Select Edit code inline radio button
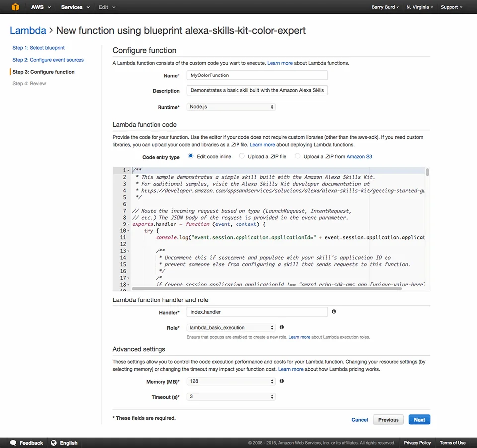 coord(191,156)
